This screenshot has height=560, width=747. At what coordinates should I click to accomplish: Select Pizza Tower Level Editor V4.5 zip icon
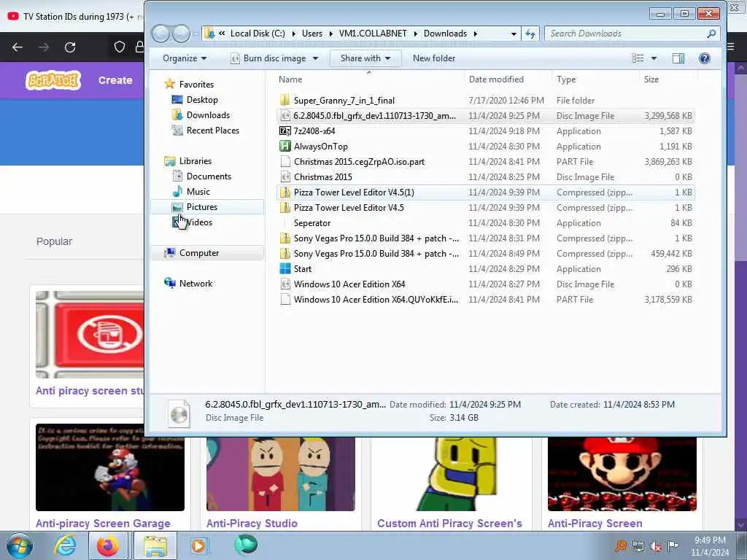[x=285, y=208]
